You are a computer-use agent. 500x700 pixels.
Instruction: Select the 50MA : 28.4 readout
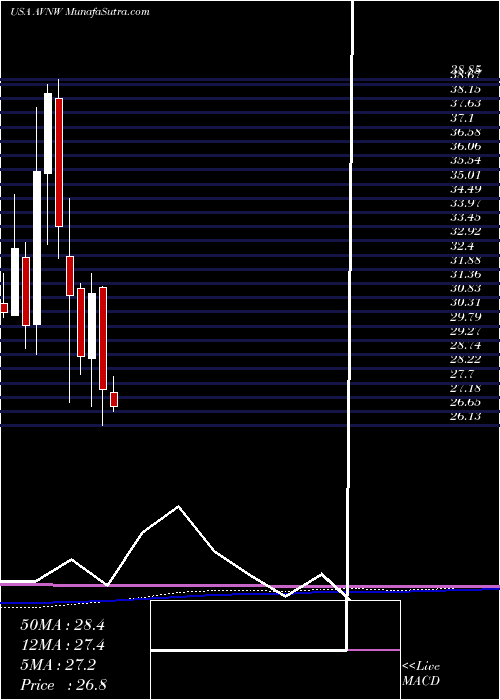(62, 625)
